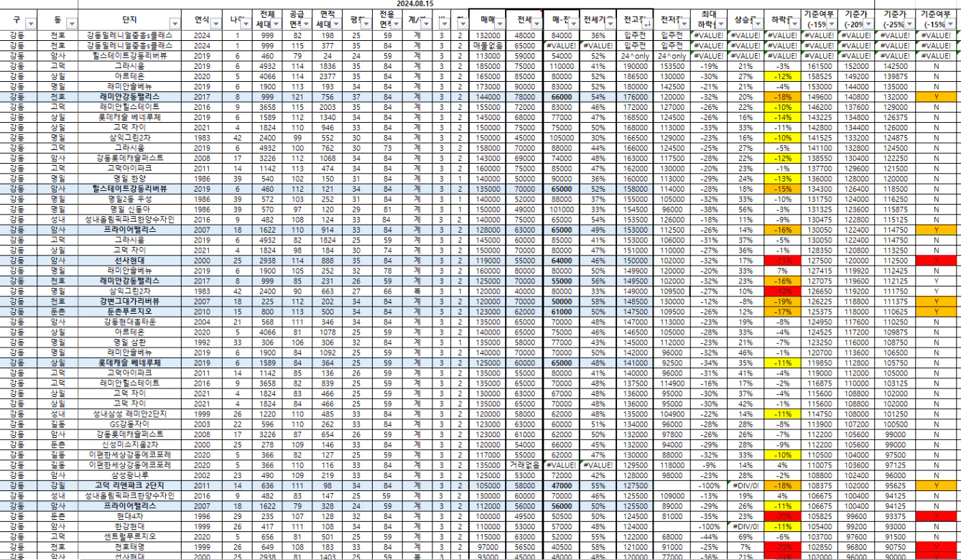Viewport: 961px width, 560px height.
Task: Open the 전용 면적 column filter
Action: click(397, 23)
